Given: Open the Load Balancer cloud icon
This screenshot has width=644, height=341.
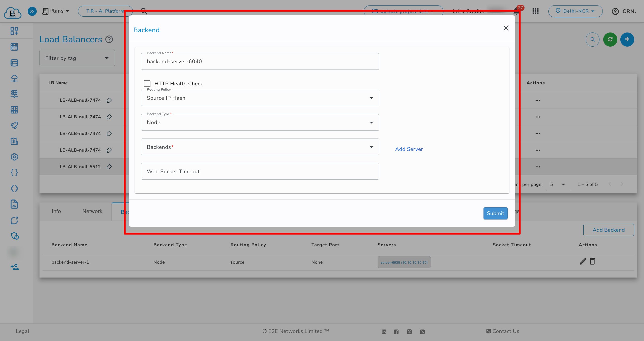Looking at the screenshot, I should pos(14,78).
